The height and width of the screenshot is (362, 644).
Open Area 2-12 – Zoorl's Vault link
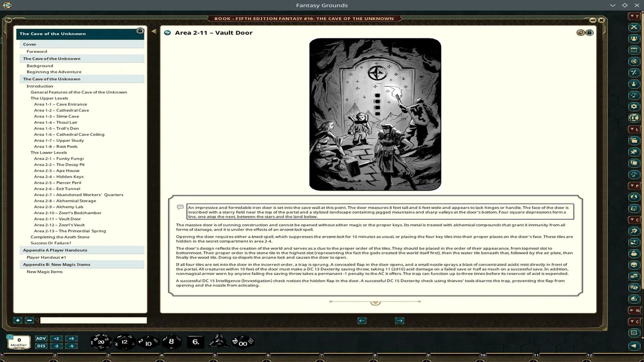pyautogui.click(x=59, y=225)
